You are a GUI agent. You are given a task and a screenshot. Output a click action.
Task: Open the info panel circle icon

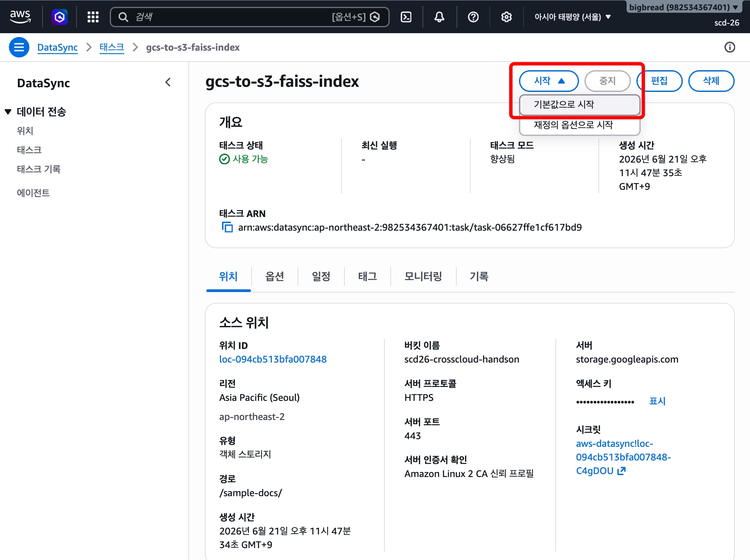(730, 47)
